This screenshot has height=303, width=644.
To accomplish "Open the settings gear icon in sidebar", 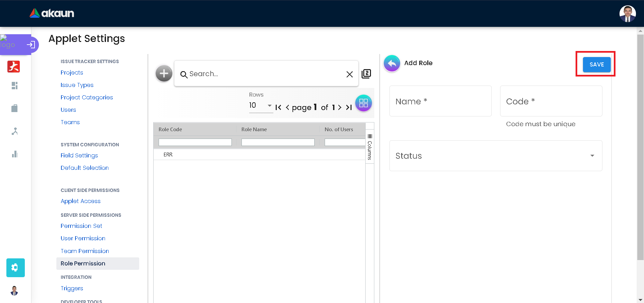I will coord(15,267).
